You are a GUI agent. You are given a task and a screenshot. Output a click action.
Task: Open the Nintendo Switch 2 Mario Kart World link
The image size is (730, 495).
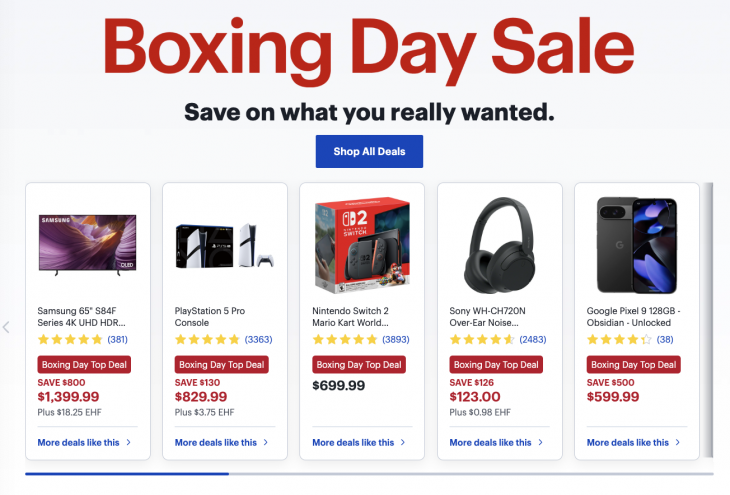[x=353, y=317]
